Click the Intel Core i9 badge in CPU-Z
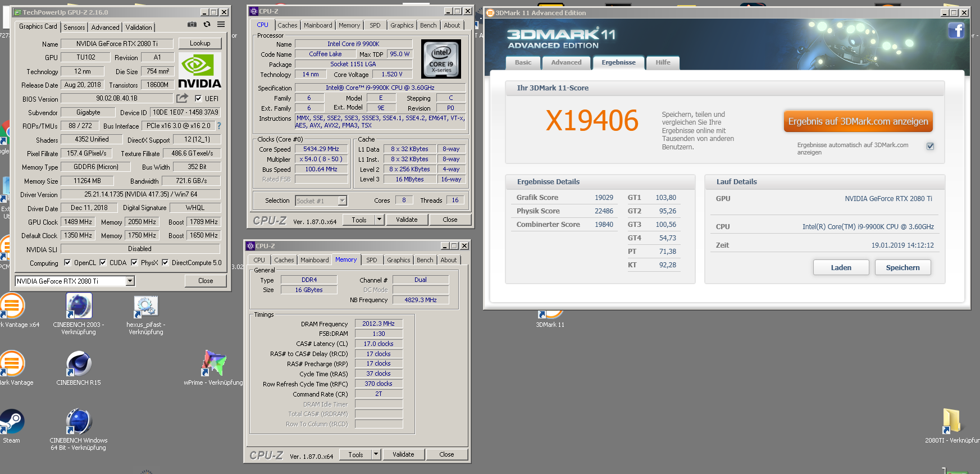The height and width of the screenshot is (474, 980). [441, 58]
